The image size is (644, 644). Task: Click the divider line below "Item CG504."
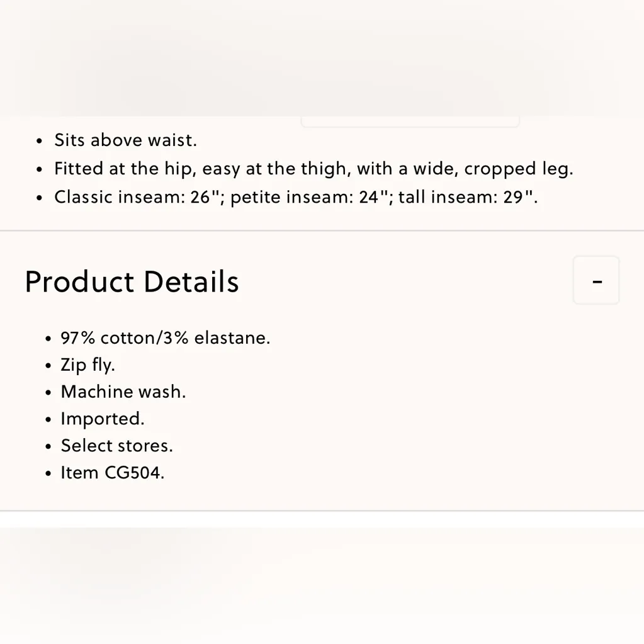[x=322, y=511]
